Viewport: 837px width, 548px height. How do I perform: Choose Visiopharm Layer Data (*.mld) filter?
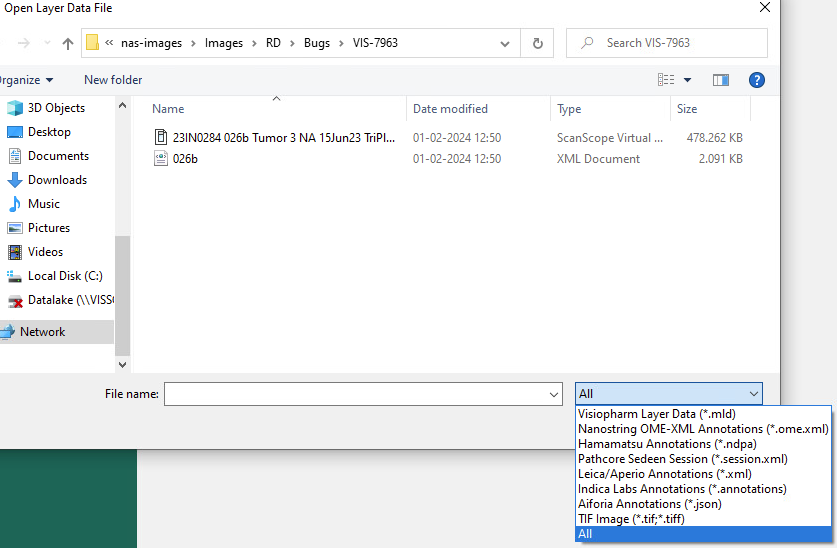coord(704,414)
